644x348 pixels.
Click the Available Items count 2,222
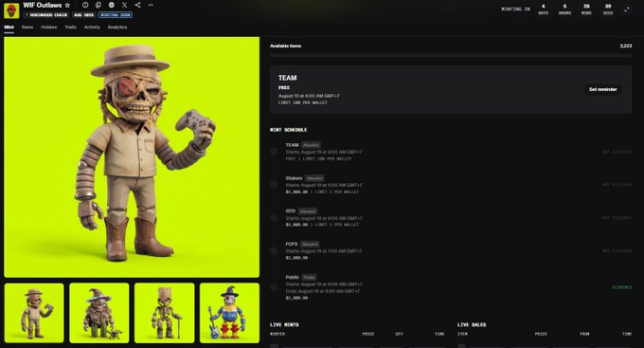[x=626, y=46]
